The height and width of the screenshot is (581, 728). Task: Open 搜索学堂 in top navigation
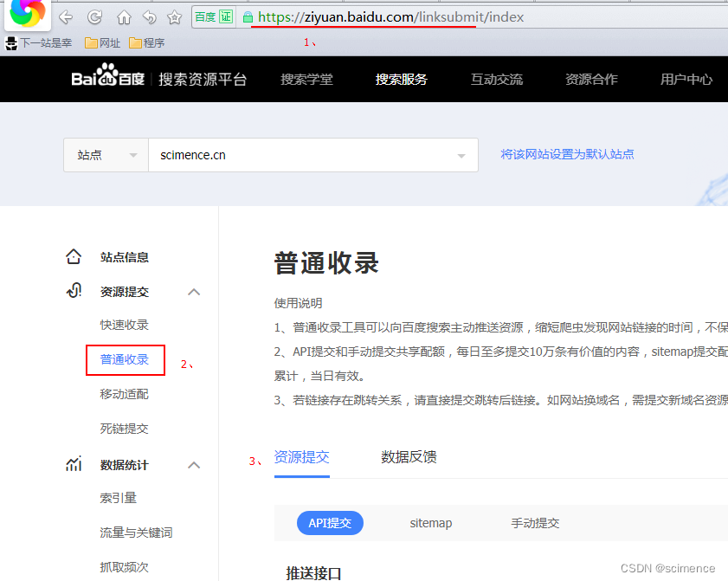306,80
